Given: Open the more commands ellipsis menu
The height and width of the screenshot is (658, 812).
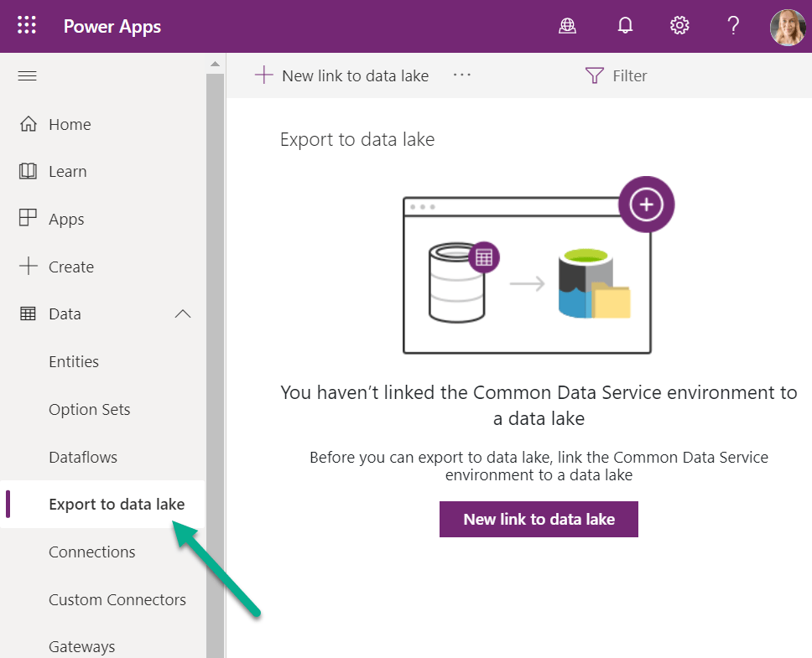Looking at the screenshot, I should coord(462,75).
